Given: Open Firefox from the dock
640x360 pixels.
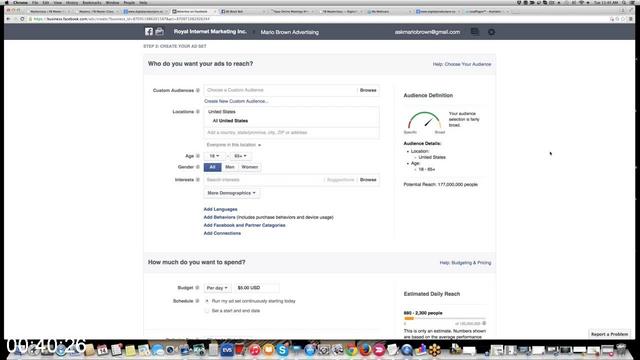Looking at the screenshot, I should [365, 350].
